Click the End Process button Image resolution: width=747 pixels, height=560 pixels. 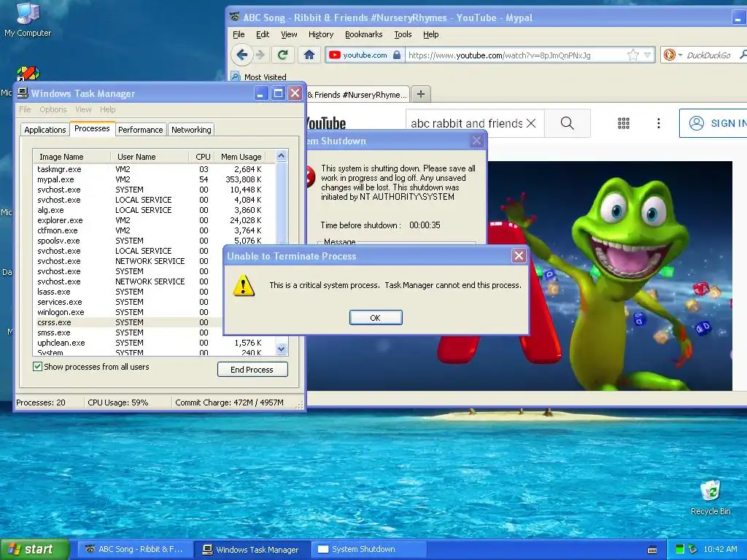[x=252, y=370]
